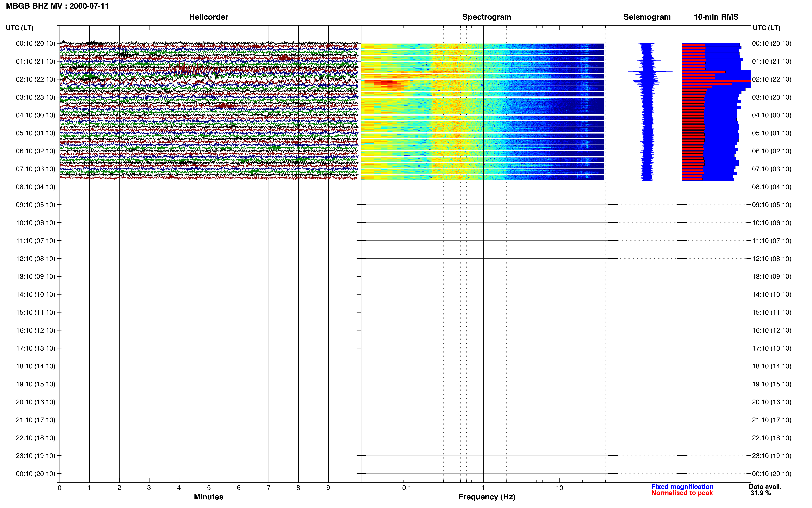Select the 01:10 (21:10) label on the left axis
The width and height of the screenshot is (812, 508).
(x=36, y=61)
